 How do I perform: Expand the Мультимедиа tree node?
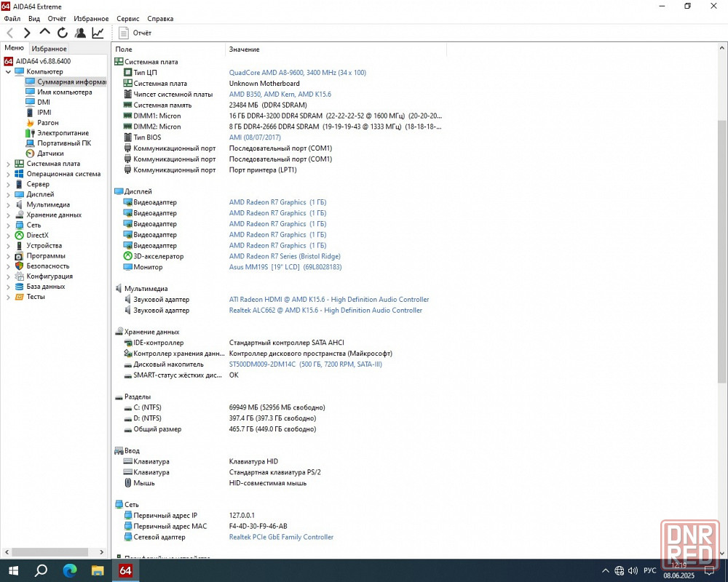click(8, 204)
